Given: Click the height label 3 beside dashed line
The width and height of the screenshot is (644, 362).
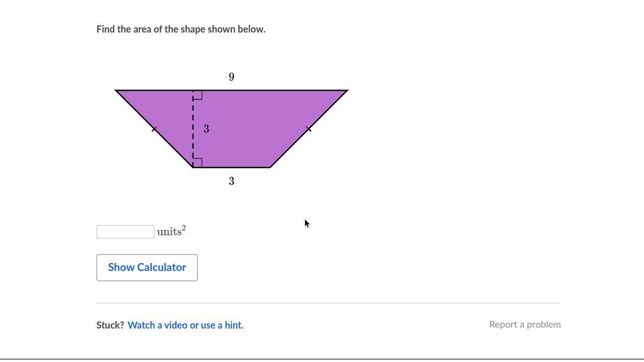Looking at the screenshot, I should (206, 129).
